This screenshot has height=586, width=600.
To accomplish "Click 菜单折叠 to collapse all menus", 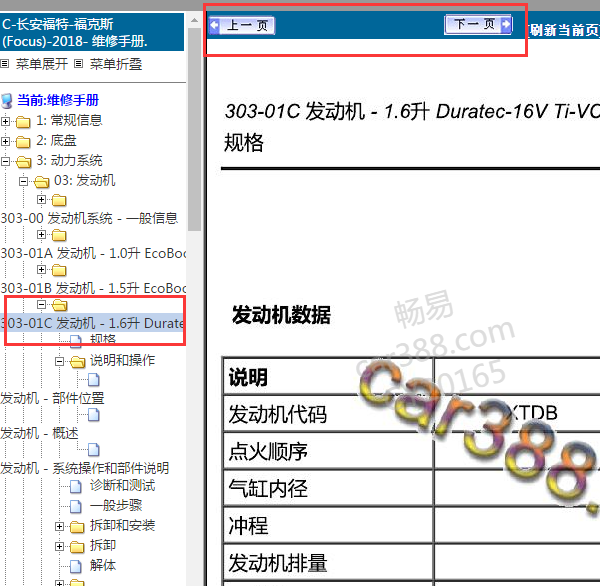I will tap(116, 64).
